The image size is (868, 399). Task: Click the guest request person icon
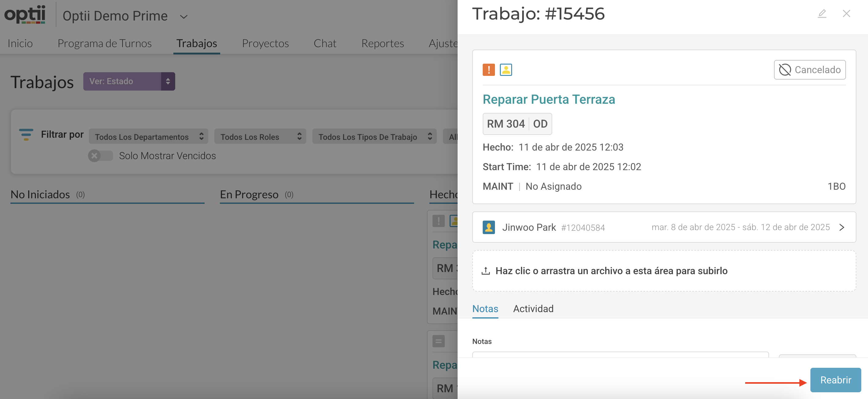pyautogui.click(x=506, y=70)
